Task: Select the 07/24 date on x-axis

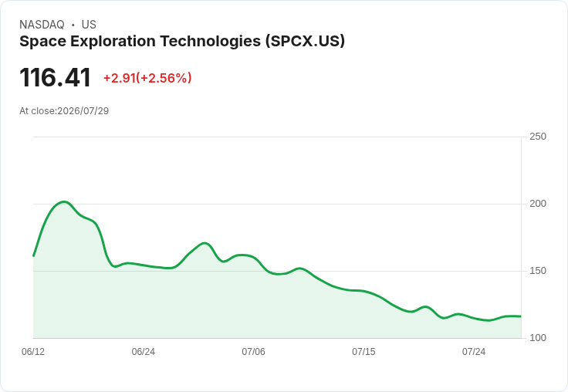Action: 473,352
